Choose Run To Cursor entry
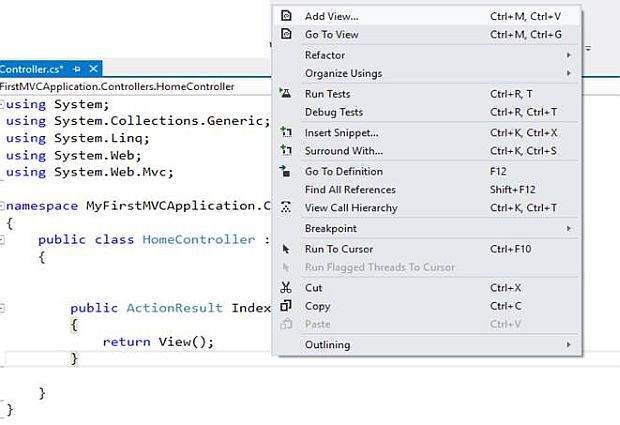This screenshot has height=425, width=620. (427, 249)
